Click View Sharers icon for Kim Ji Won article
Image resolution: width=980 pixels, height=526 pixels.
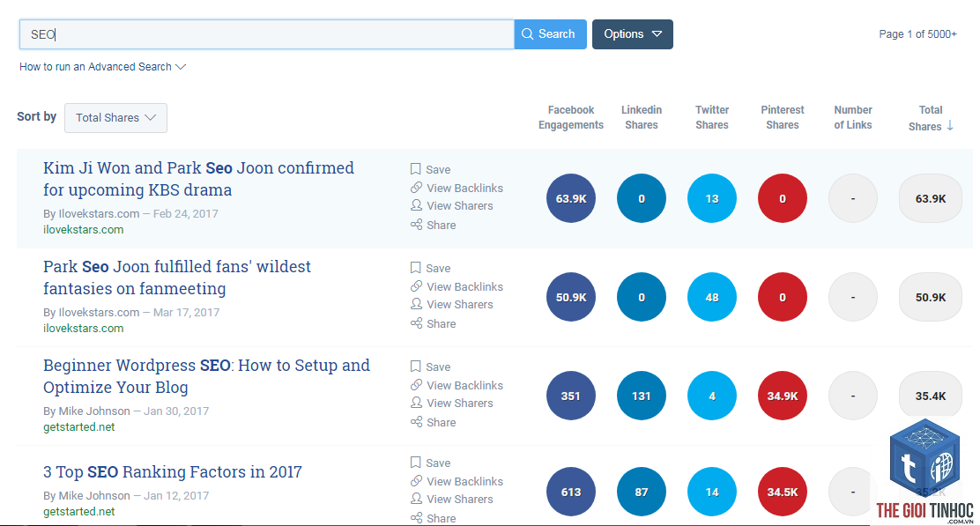[416, 205]
